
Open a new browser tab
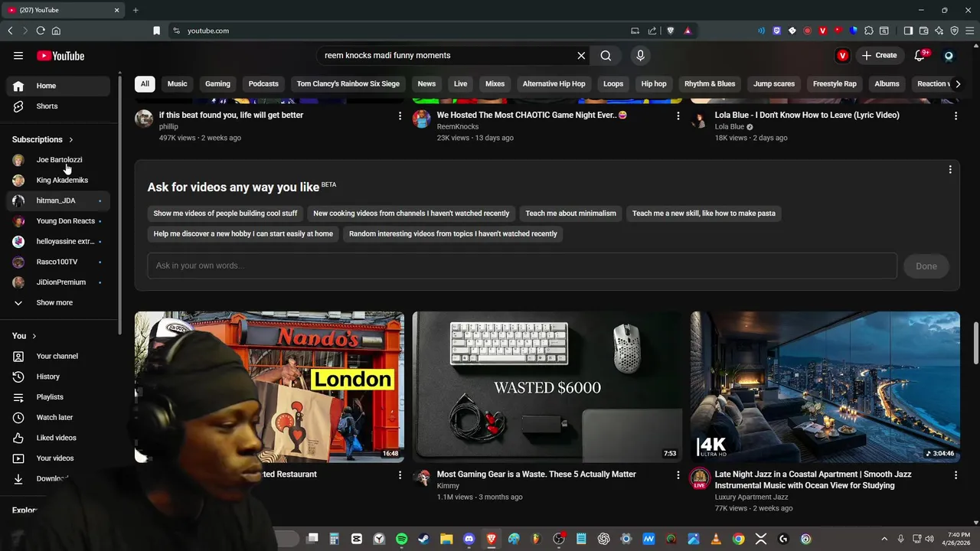pos(136,10)
